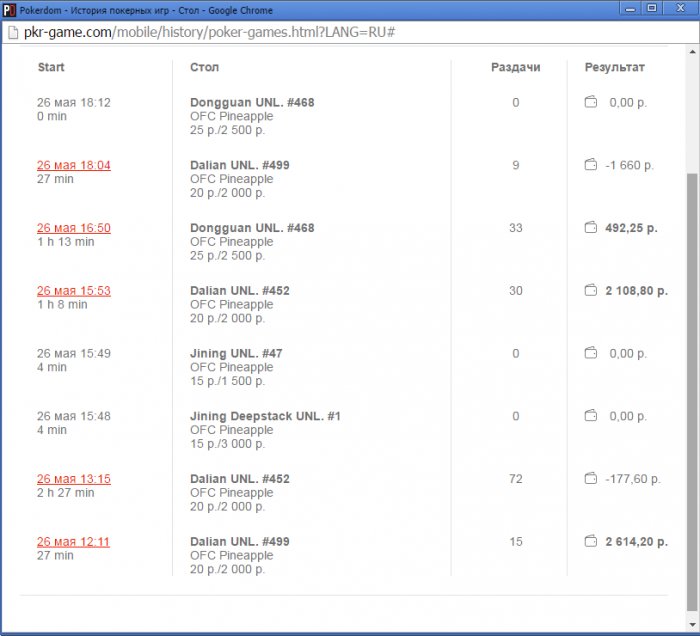
Task: Click the vertical scrollbar thumb
Action: (692, 392)
